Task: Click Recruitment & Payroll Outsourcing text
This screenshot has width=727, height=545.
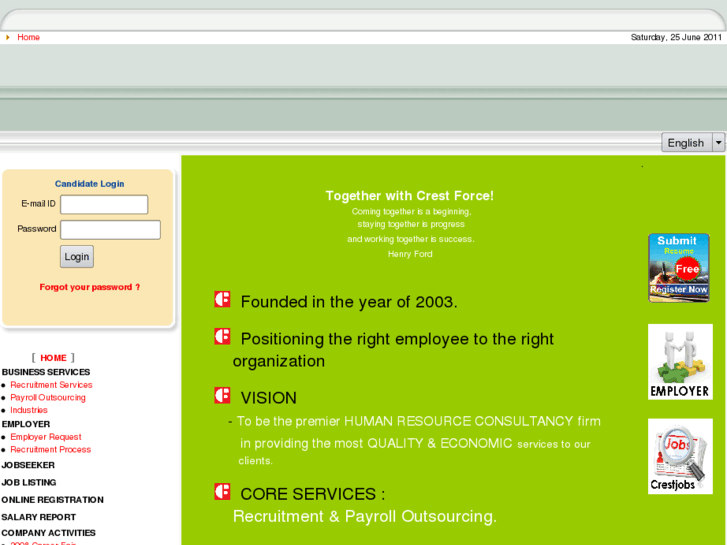Action: pyautogui.click(x=364, y=516)
